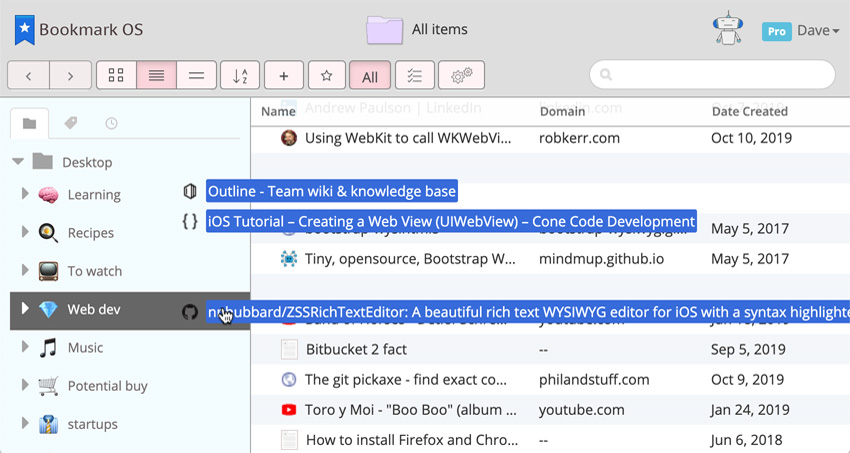Image resolution: width=850 pixels, height=453 pixels.
Task: Expand the Learning folder
Action: 25,194
